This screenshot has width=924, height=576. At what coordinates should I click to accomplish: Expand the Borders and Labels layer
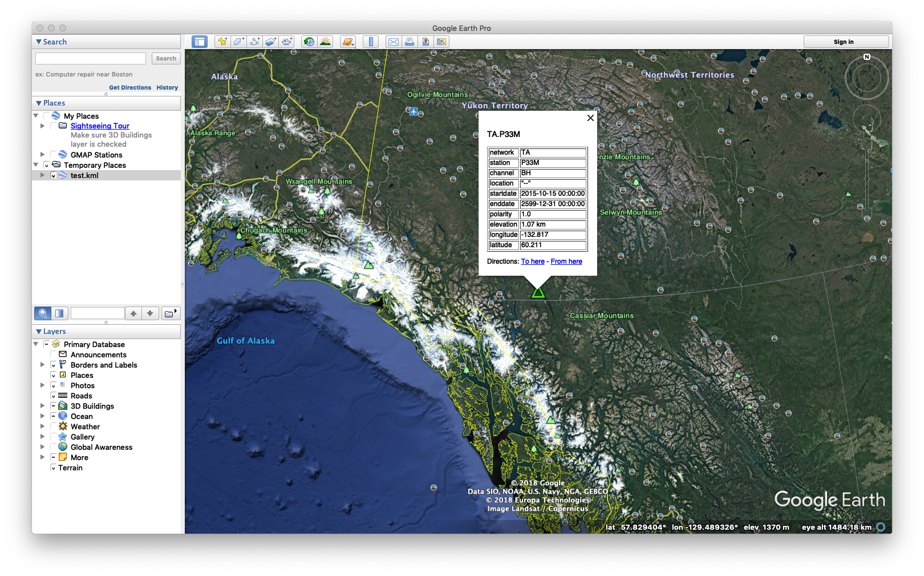[42, 365]
